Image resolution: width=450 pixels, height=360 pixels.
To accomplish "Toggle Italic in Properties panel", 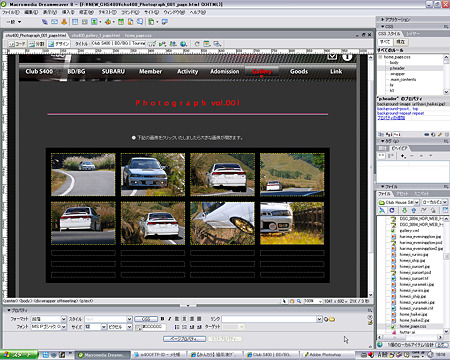I will tap(169, 319).
